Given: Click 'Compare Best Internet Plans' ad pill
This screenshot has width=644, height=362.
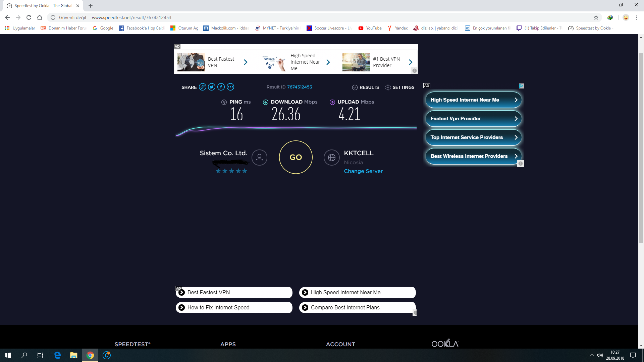Looking at the screenshot, I should [358, 307].
